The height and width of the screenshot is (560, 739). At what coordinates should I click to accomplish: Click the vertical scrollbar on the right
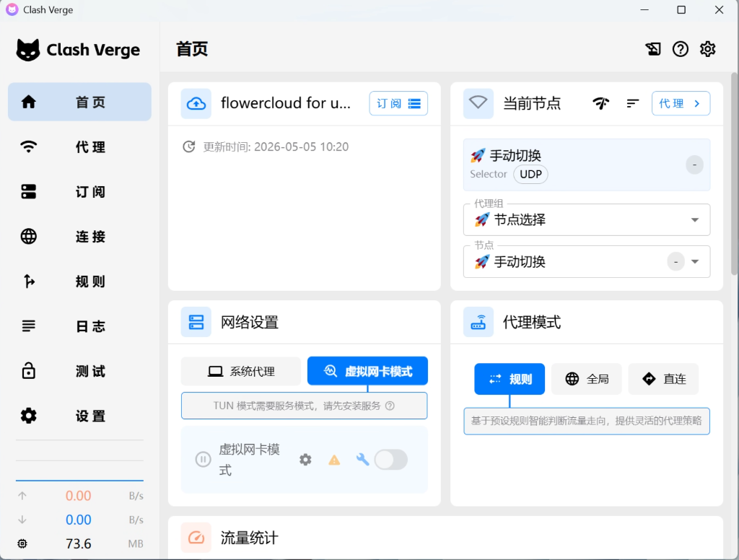click(734, 173)
